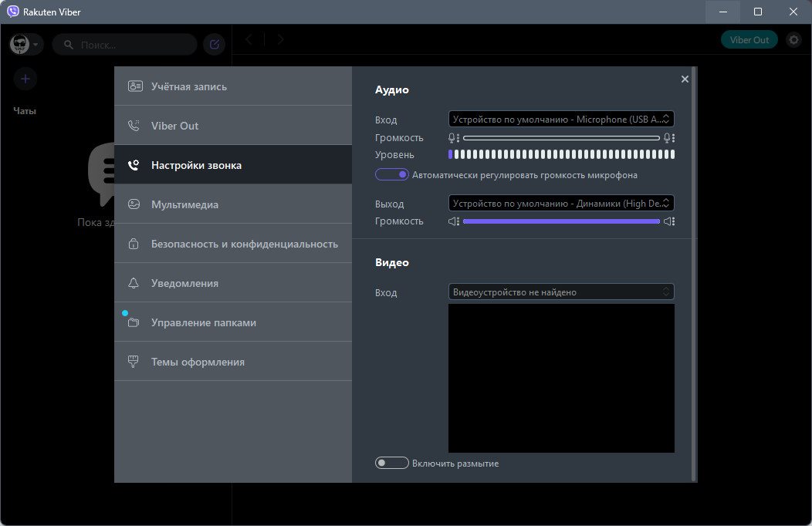Click the multimedia image icon
This screenshot has width=812, height=526.
coord(134,204)
